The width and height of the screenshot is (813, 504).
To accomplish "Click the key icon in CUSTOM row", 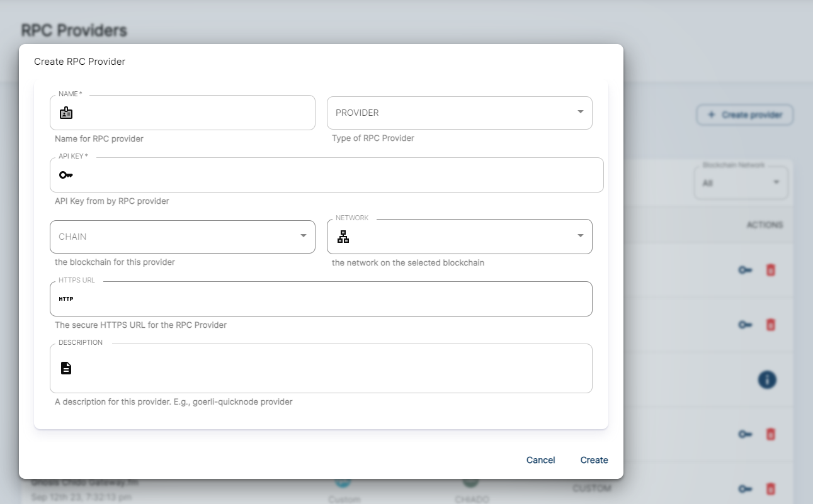I will tap(746, 488).
